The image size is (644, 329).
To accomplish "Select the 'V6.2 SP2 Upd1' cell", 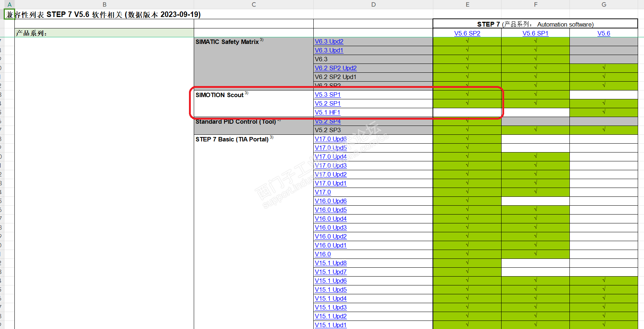I will click(x=373, y=77).
